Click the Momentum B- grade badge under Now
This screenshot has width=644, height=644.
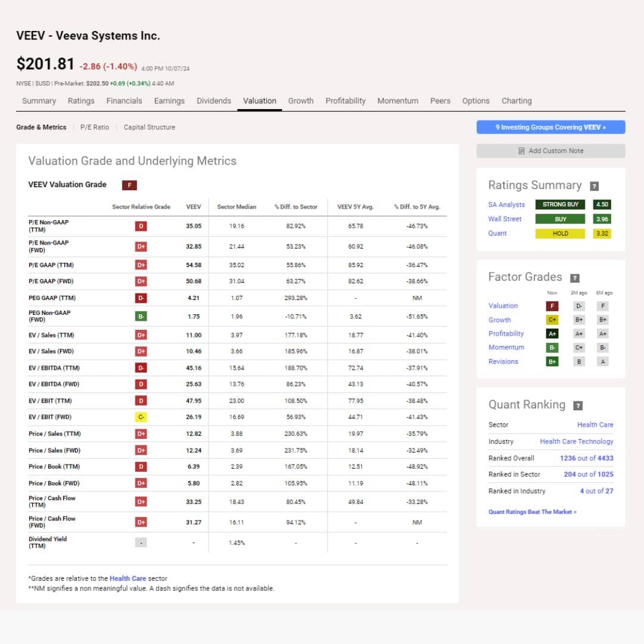(552, 348)
